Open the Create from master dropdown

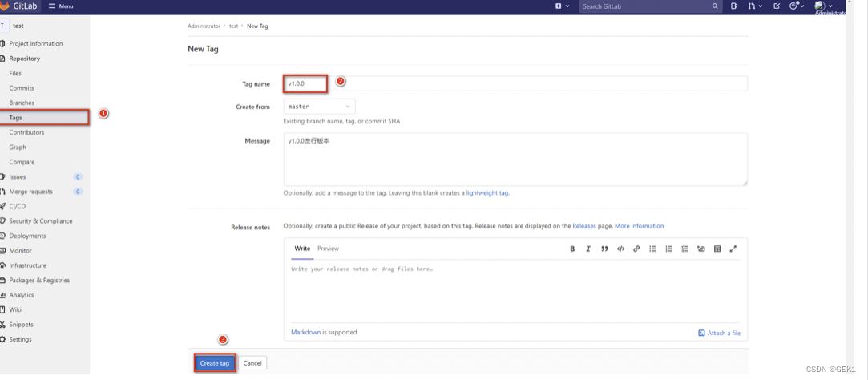pos(320,107)
